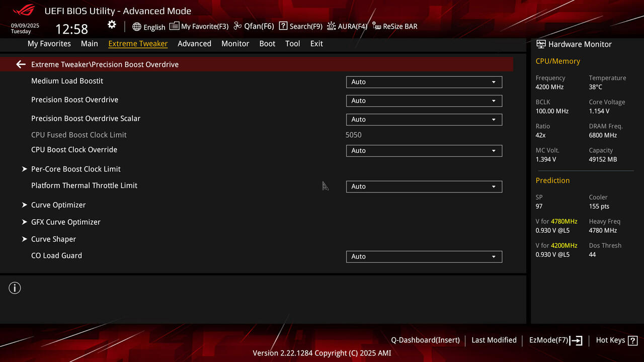Click the 49152 MB capacity value
Viewport: 644px width, 362px height.
[603, 159]
